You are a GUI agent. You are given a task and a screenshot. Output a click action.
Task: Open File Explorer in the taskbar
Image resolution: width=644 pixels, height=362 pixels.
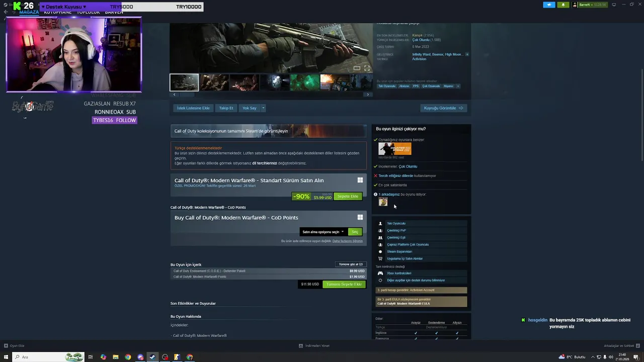(115, 357)
